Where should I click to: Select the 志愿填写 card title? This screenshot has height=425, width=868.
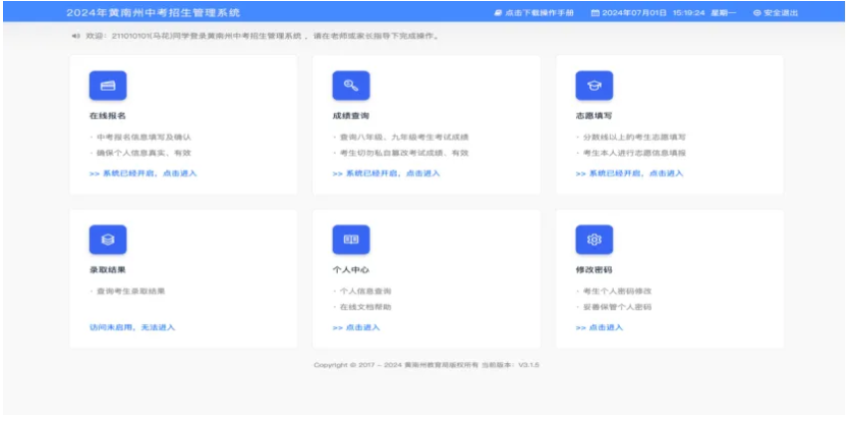point(593,116)
